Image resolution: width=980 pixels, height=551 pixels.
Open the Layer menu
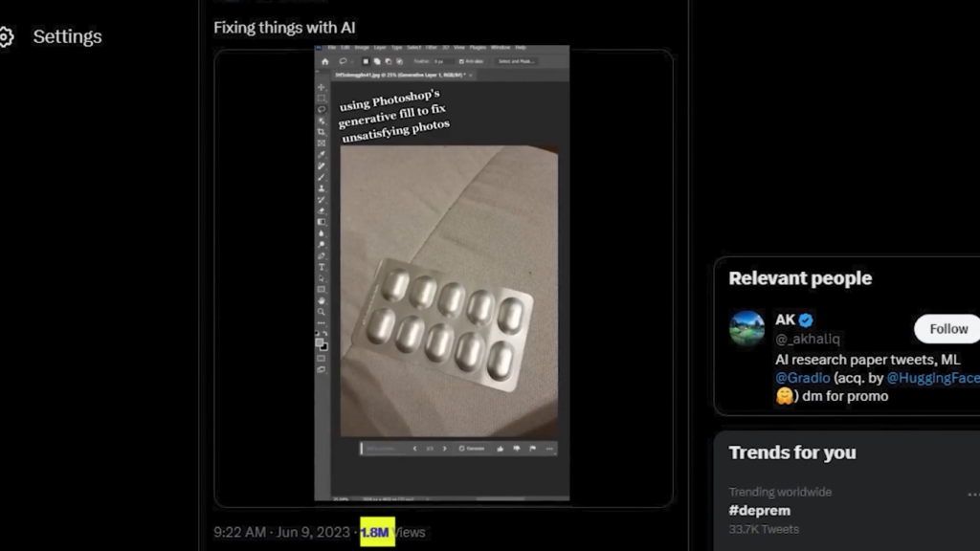click(380, 48)
